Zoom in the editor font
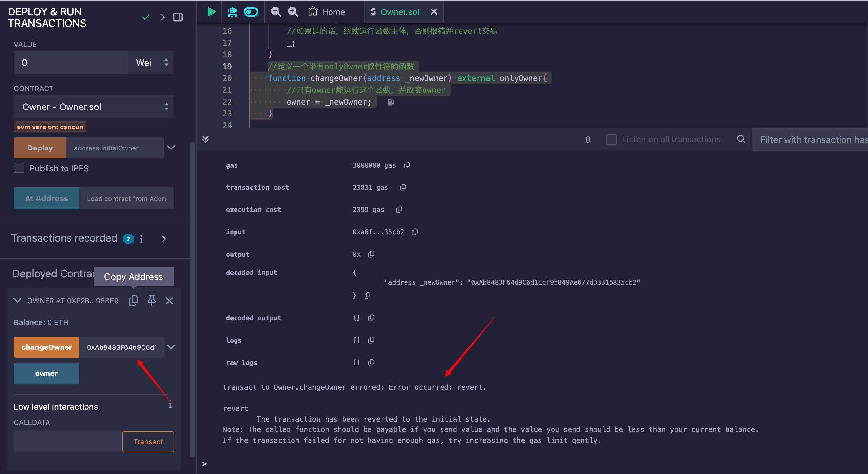The image size is (868, 474). point(293,12)
